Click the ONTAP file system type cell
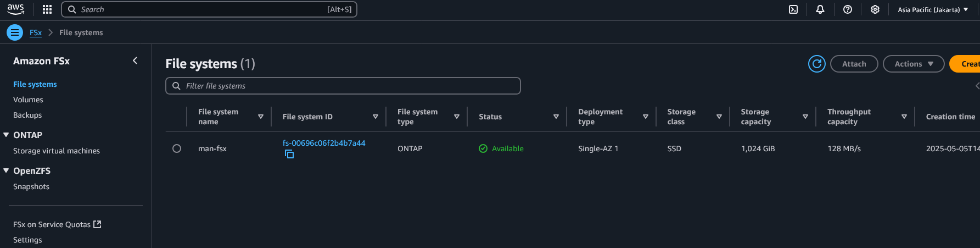980x248 pixels. [x=410, y=148]
